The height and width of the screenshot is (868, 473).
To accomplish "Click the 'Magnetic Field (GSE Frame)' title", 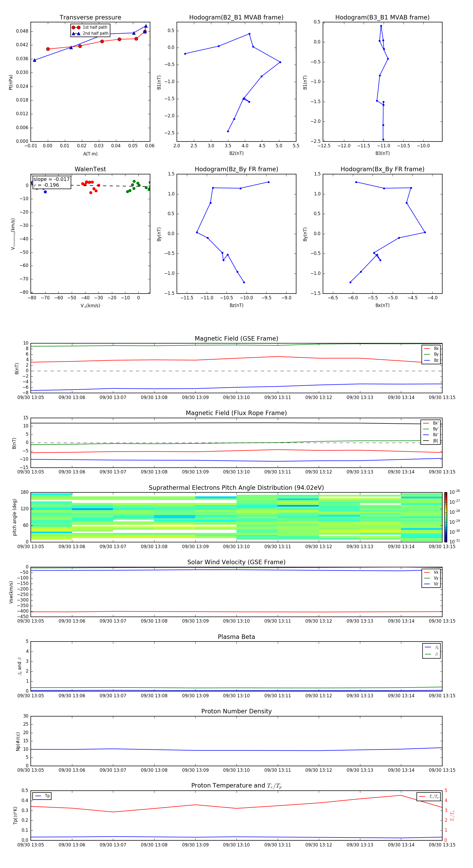I will click(236, 339).
